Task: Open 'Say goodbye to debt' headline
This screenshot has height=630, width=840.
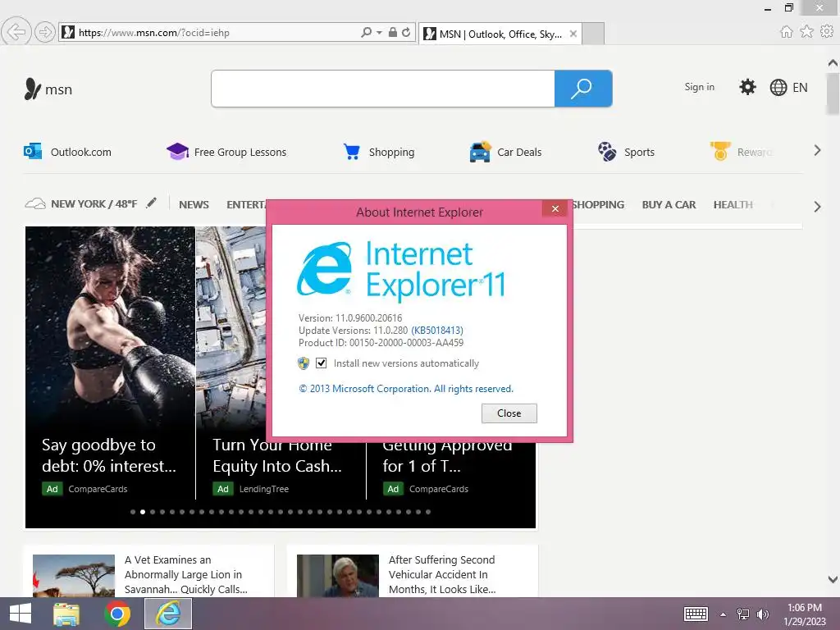Action: tap(109, 455)
